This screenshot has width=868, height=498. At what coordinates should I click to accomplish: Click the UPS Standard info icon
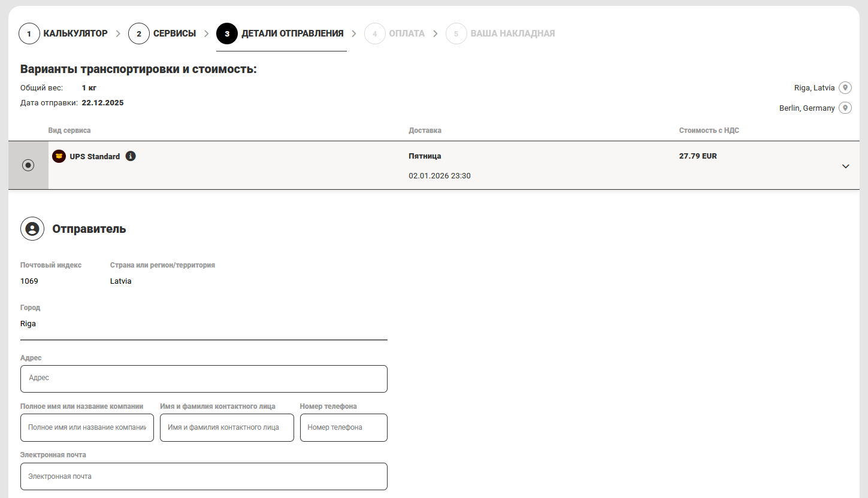tap(131, 156)
